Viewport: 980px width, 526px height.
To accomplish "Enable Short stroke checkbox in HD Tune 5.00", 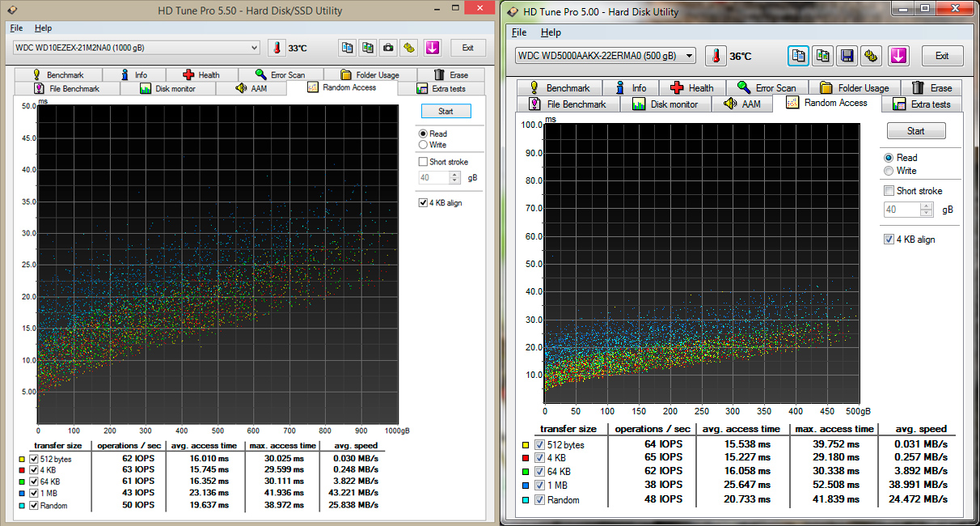I will [x=889, y=191].
